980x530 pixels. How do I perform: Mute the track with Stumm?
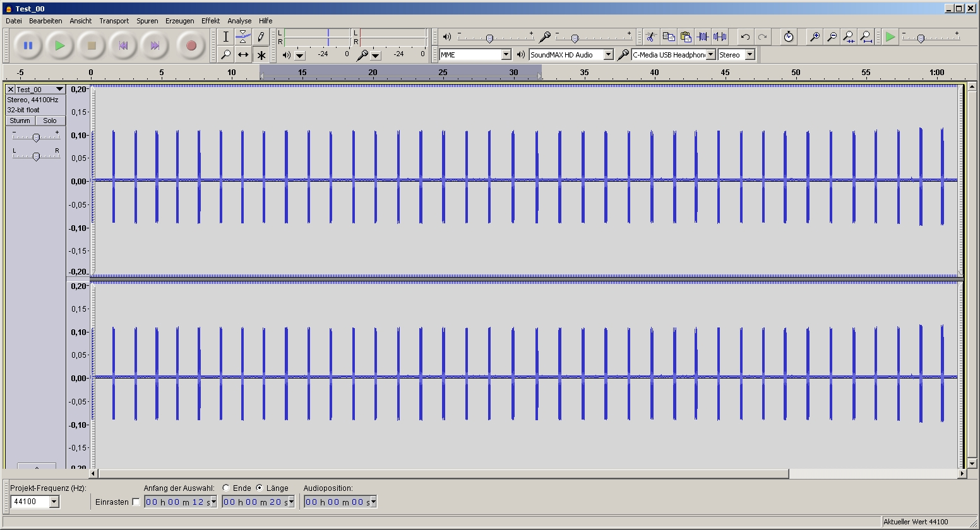click(20, 121)
